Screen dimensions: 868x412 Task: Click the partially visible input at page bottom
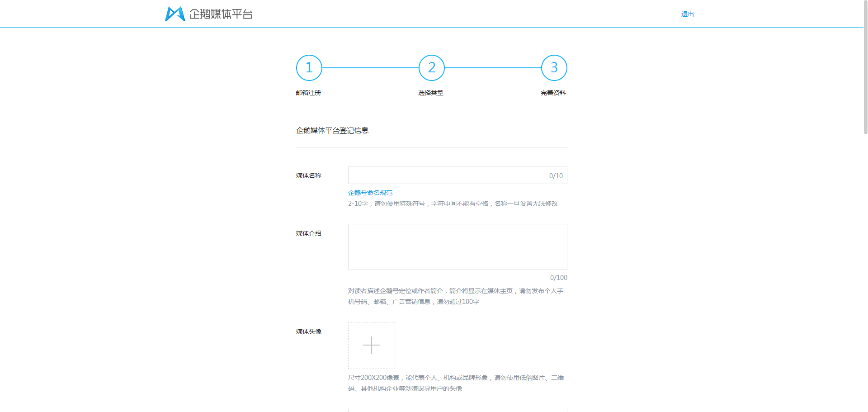click(x=457, y=410)
